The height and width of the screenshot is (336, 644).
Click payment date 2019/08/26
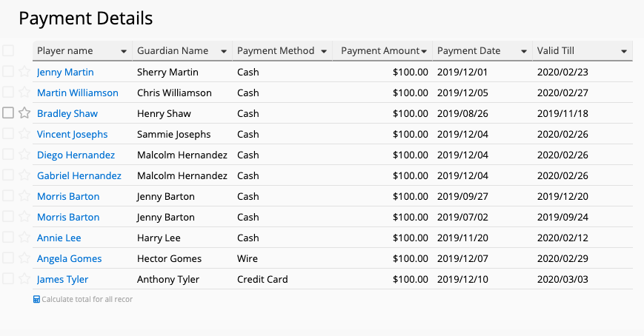(x=462, y=114)
